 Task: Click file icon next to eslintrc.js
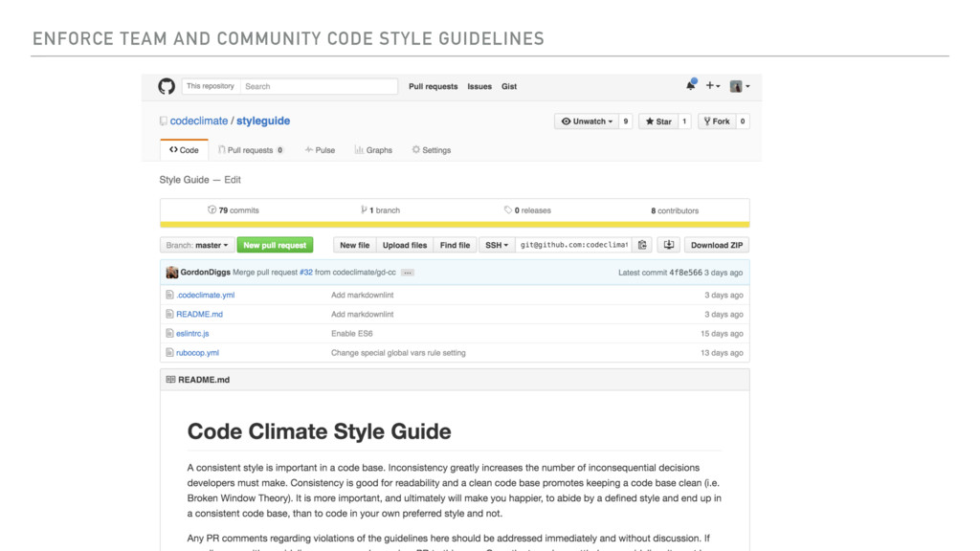coord(169,334)
